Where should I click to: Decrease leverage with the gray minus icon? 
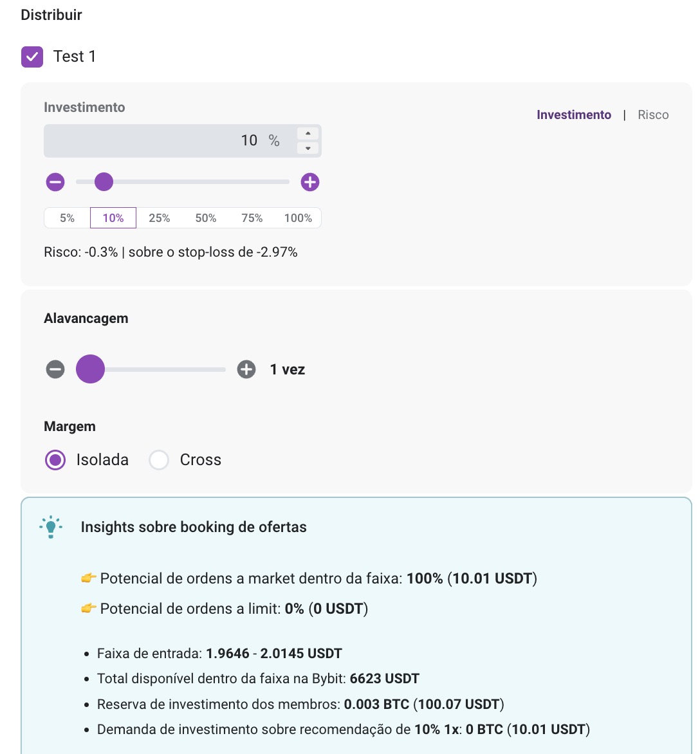55,369
